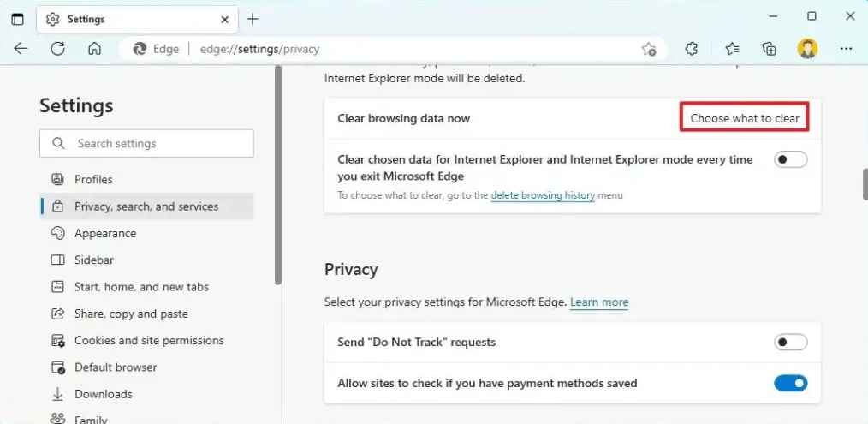The height and width of the screenshot is (424, 868).
Task: Open the Favorites list icon
Action: [732, 49]
